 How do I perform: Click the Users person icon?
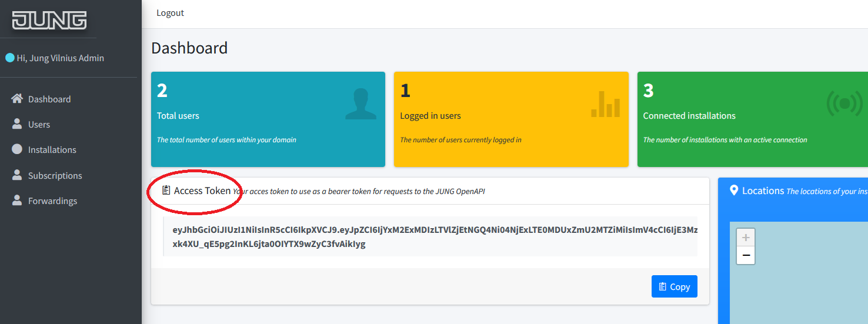tap(17, 124)
